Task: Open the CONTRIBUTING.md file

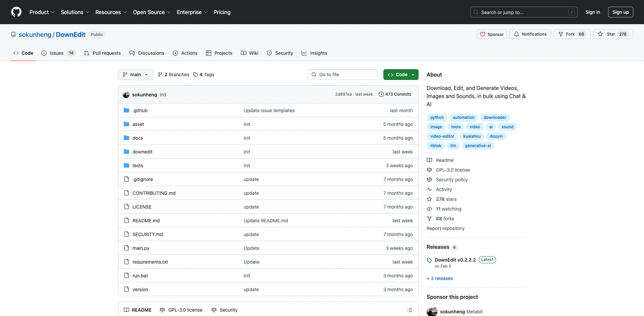Action: click(154, 193)
